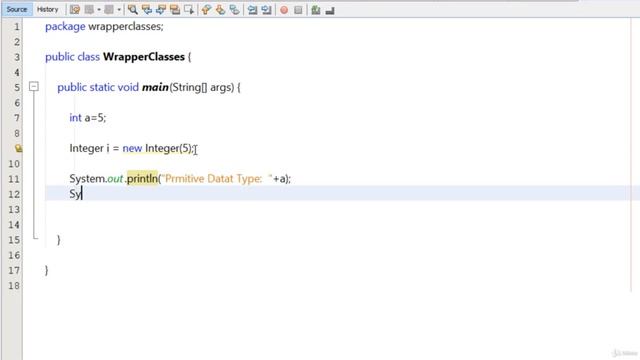Click the class name 'WrapperClasses'
This screenshot has width=640, height=360.
click(x=144, y=57)
